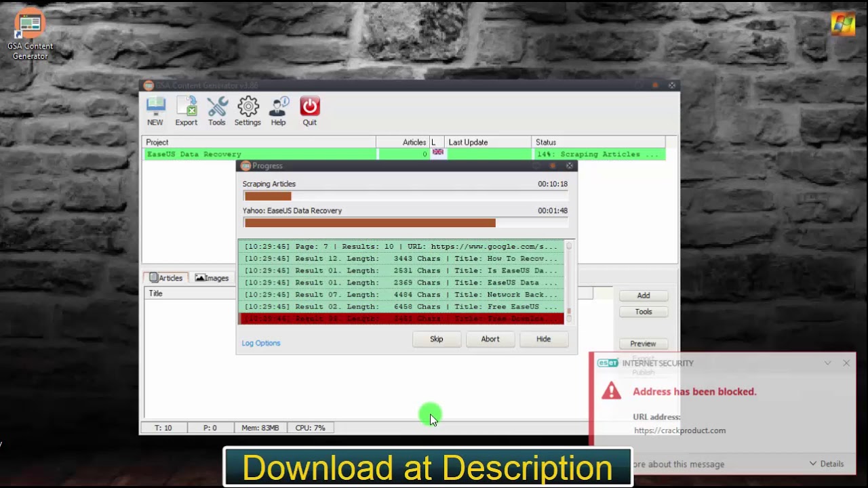Click the red Quit power icon
The width and height of the screenshot is (868, 488).
[310, 111]
